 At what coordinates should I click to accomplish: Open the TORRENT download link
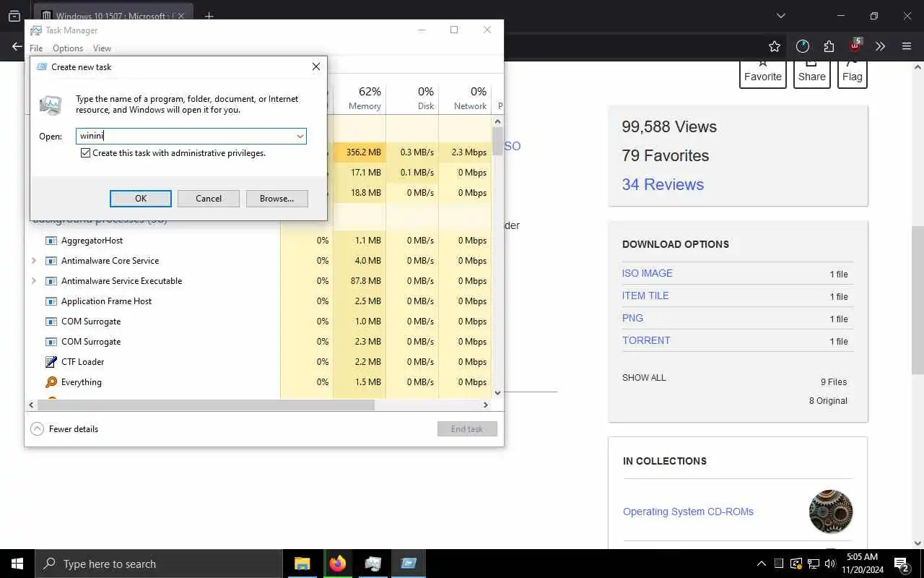coord(646,340)
